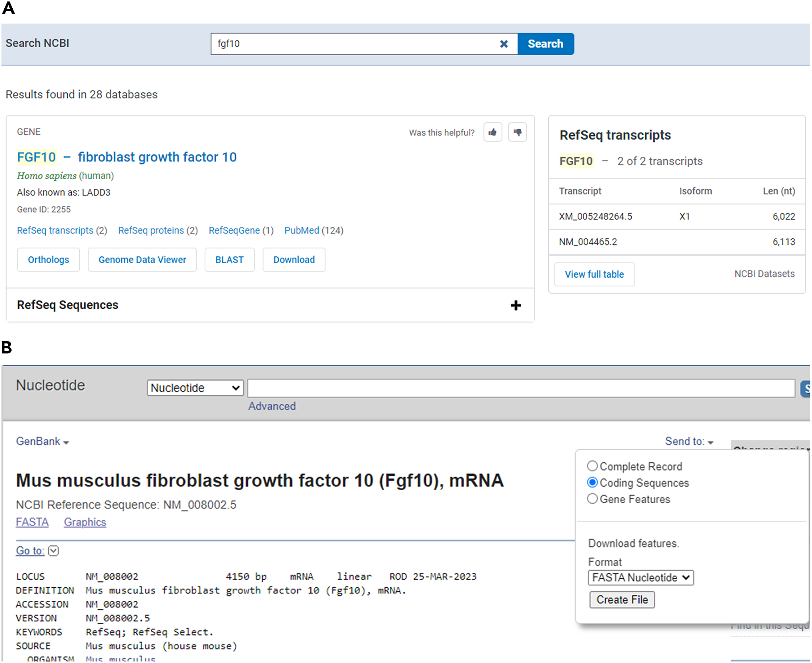The width and height of the screenshot is (812, 663).
Task: Click the Isoform column header
Action: [x=695, y=191]
